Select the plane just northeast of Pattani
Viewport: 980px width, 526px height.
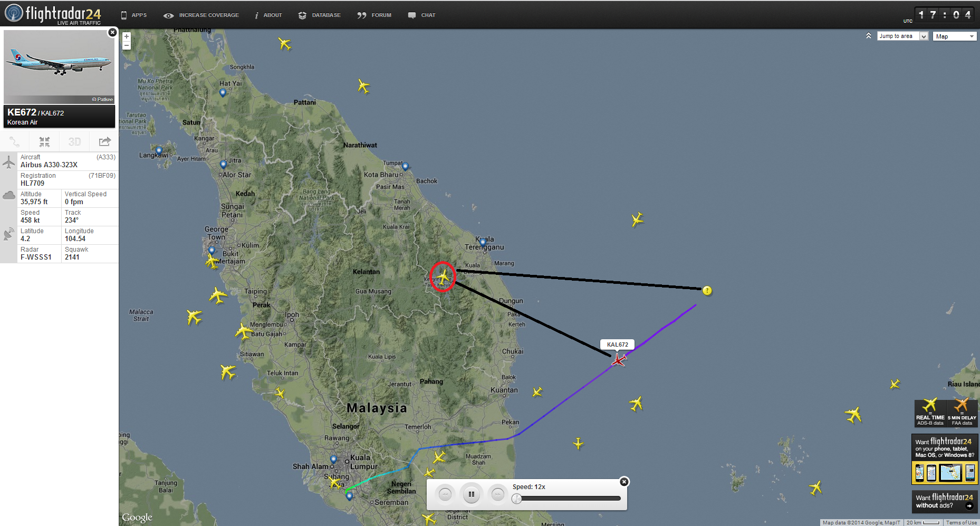coord(363,86)
